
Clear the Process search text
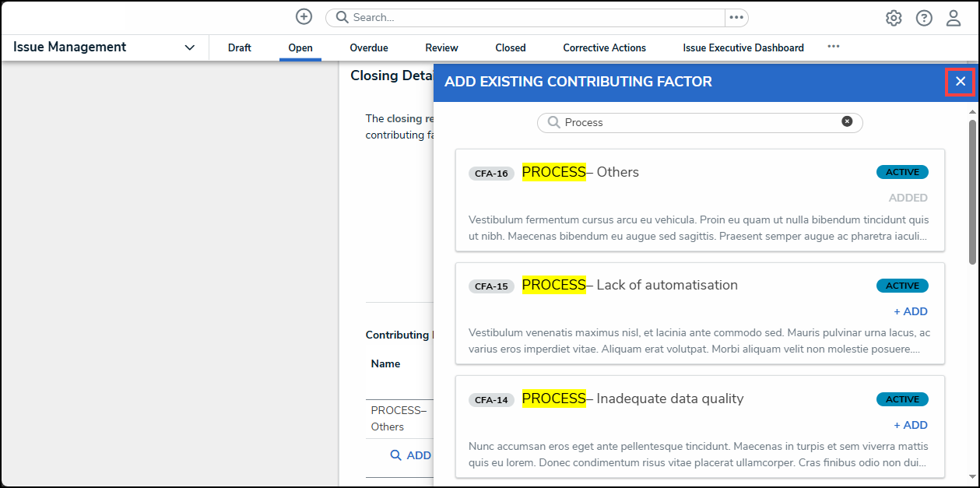(847, 121)
